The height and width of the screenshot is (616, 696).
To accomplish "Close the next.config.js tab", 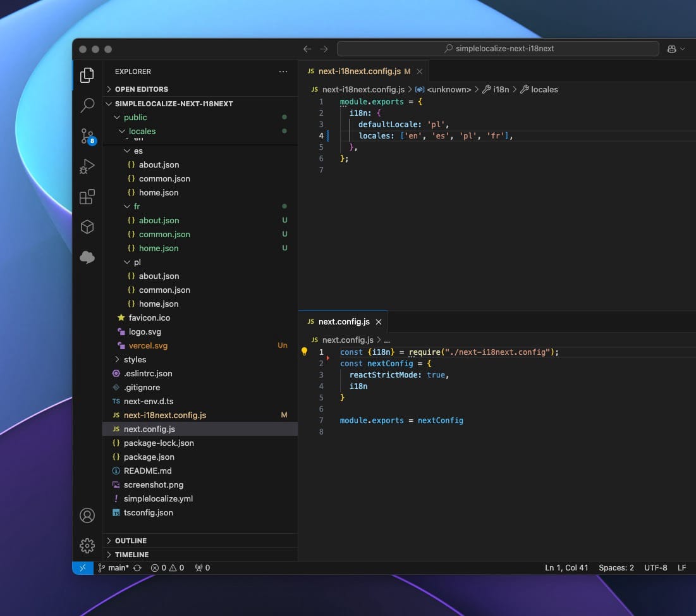I will pyautogui.click(x=379, y=322).
